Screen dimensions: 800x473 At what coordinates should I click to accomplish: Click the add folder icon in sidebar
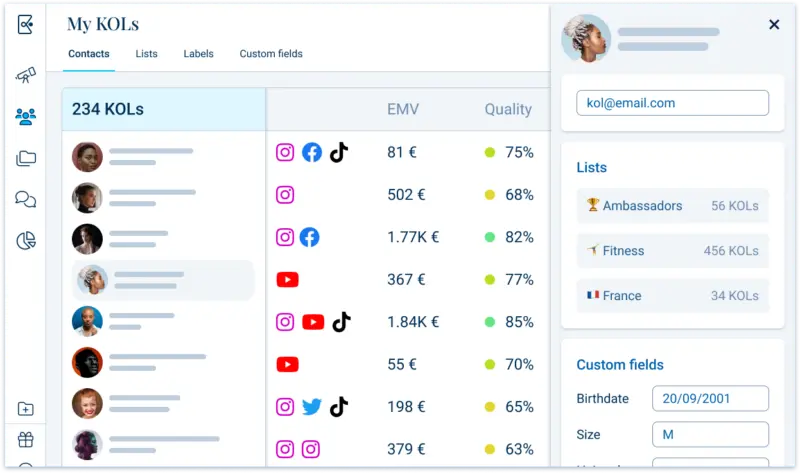point(26,409)
